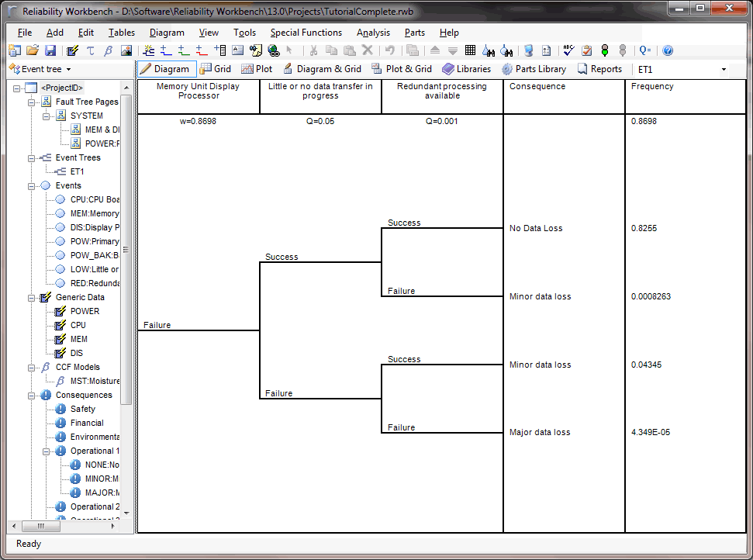The height and width of the screenshot is (560, 753).
Task: Open the Analysis menu
Action: (373, 33)
